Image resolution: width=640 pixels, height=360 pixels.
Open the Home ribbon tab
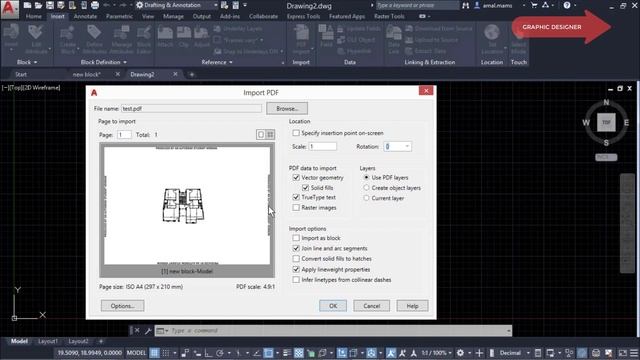click(x=33, y=16)
